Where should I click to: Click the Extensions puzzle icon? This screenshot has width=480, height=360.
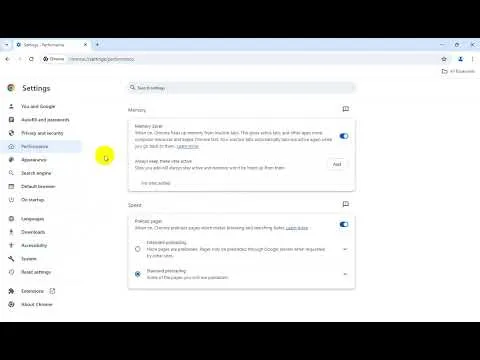point(11,291)
